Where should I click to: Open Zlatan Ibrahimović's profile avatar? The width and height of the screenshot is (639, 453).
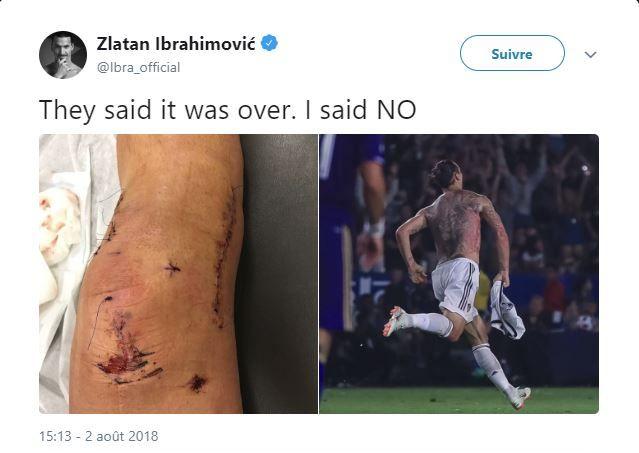tap(63, 55)
